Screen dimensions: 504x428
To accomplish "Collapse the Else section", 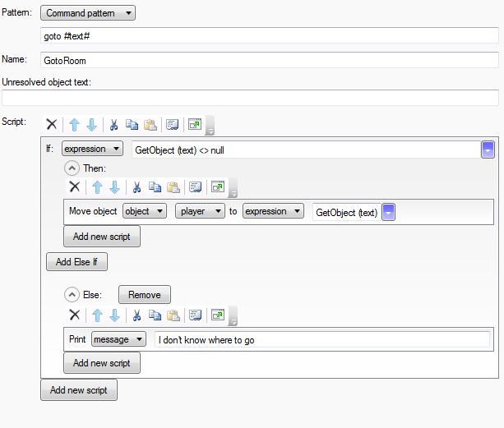I will 72,294.
